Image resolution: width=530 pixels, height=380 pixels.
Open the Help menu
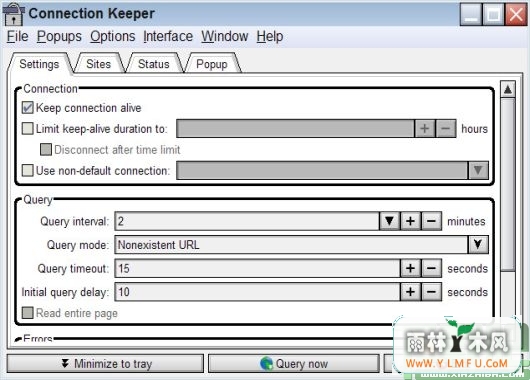(x=270, y=36)
